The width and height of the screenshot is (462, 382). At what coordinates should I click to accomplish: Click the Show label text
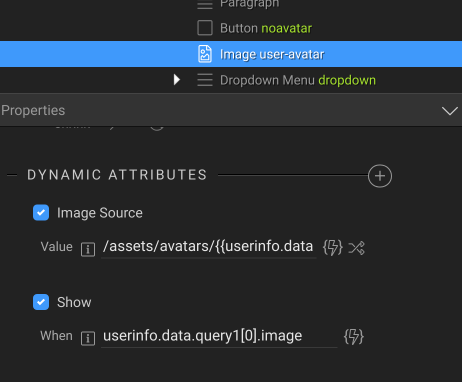point(74,302)
